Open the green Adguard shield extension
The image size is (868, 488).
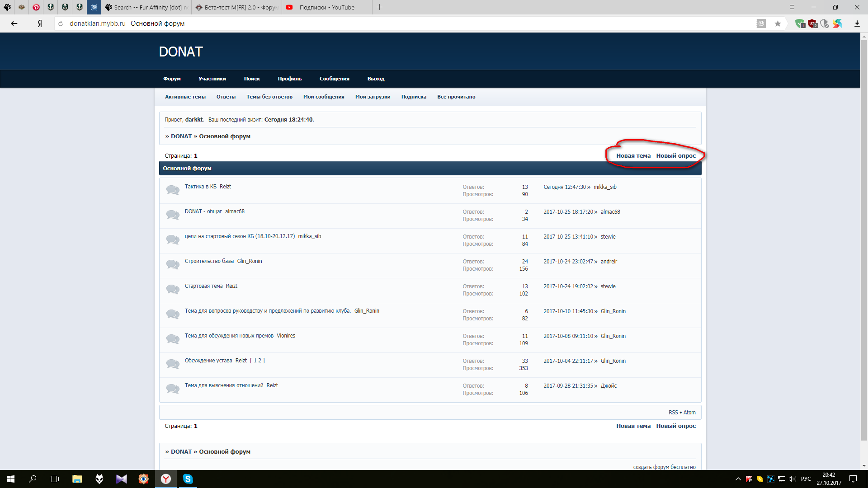(x=800, y=23)
